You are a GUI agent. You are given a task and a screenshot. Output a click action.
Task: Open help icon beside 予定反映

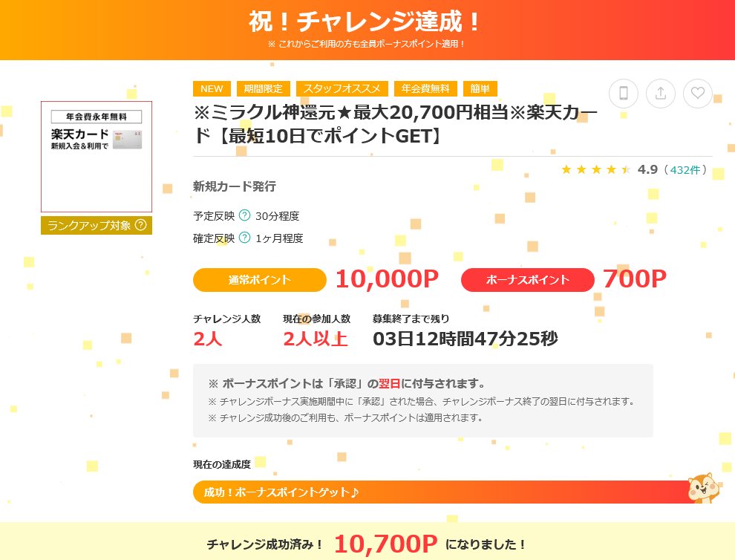(245, 215)
